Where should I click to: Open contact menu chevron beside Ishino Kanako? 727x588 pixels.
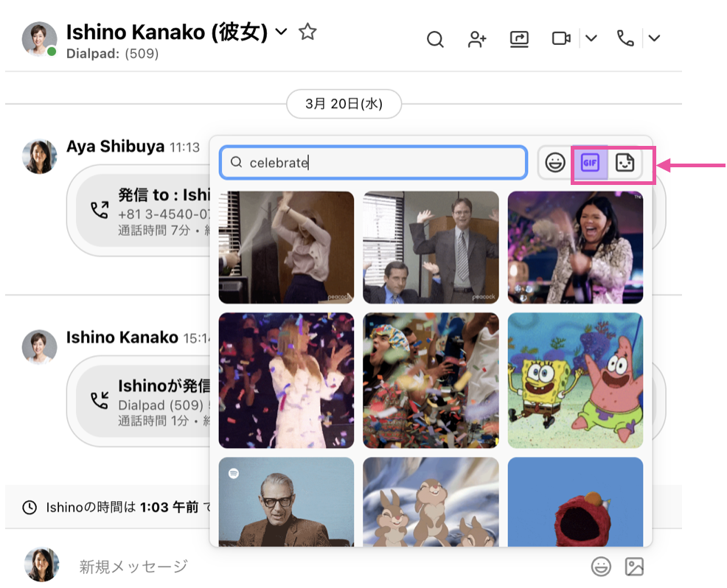(x=281, y=32)
